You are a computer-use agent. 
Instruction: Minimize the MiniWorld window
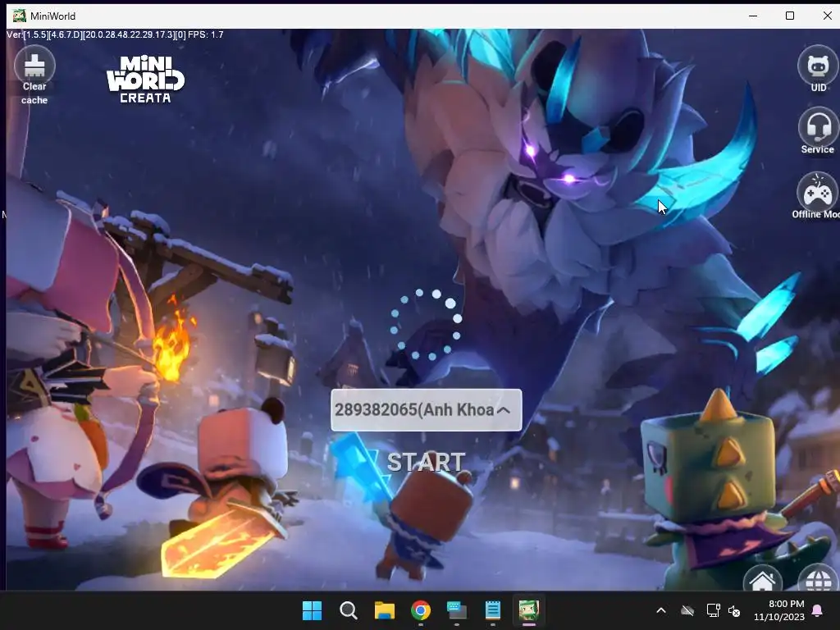753,16
